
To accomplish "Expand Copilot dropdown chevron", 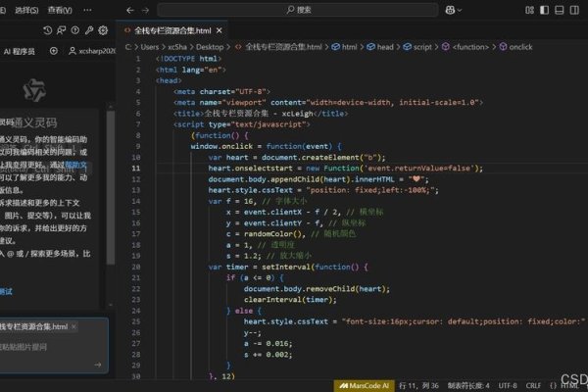I will click(460, 11).
